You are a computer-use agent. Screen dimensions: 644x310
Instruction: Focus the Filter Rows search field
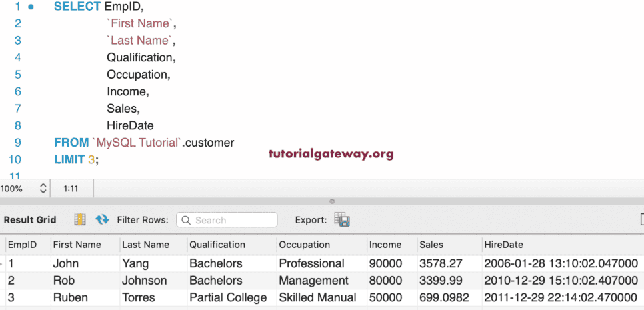pyautogui.click(x=227, y=220)
